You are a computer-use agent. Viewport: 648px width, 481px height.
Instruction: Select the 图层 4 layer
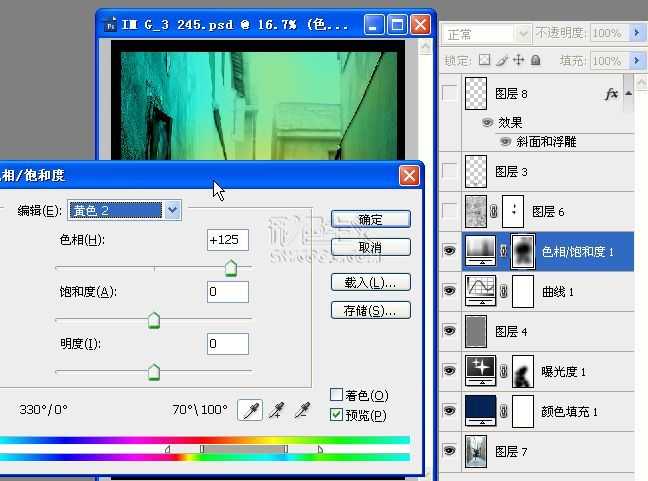pos(537,331)
